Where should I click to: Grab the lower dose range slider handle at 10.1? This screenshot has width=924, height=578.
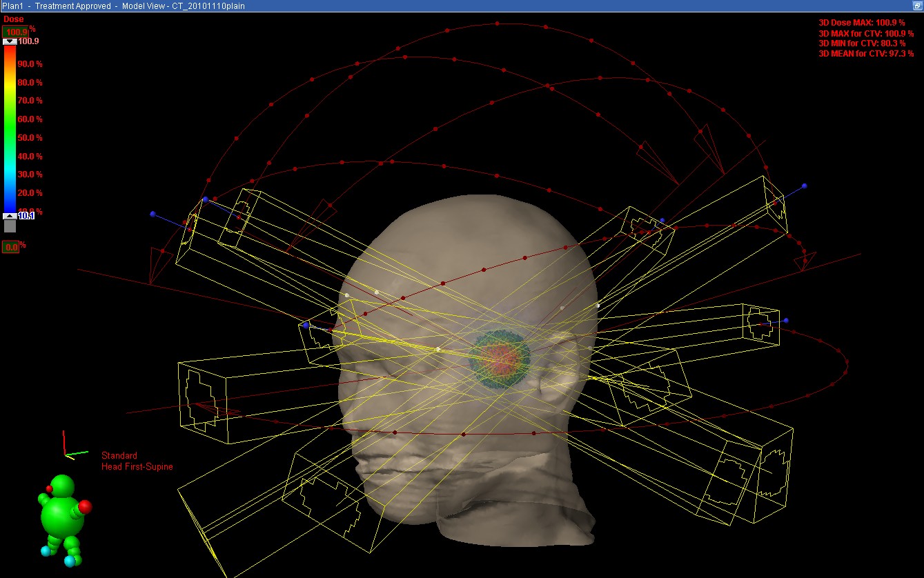click(10, 216)
